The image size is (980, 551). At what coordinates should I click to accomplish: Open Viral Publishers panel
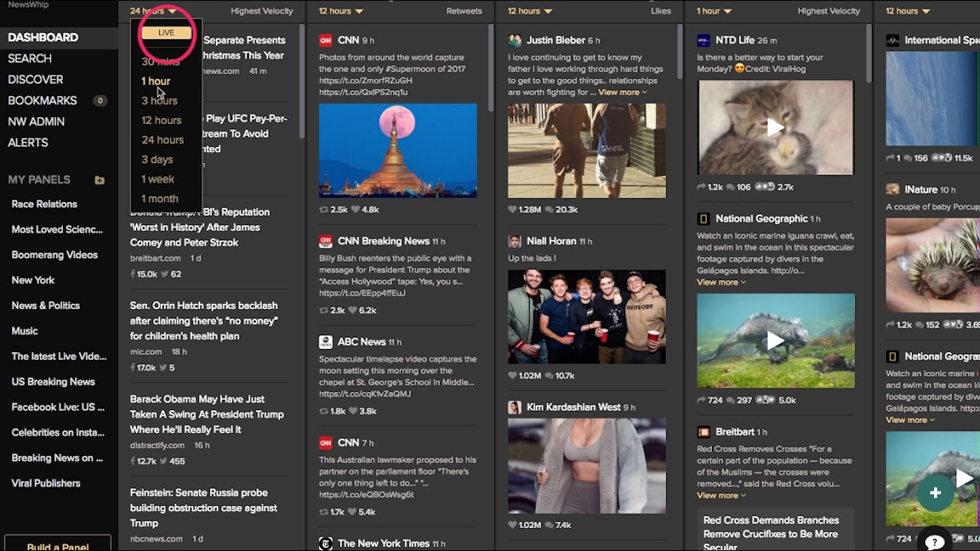point(46,483)
